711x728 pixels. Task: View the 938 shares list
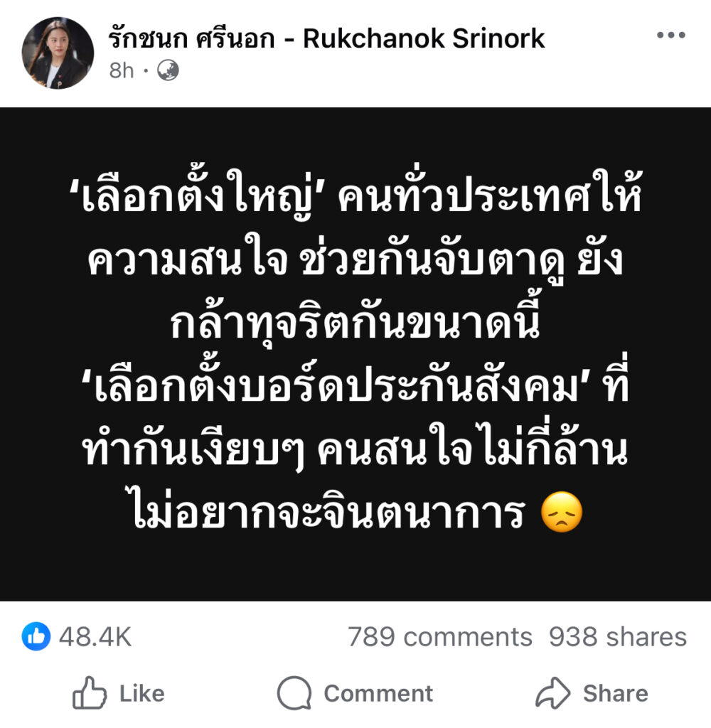pos(618,636)
